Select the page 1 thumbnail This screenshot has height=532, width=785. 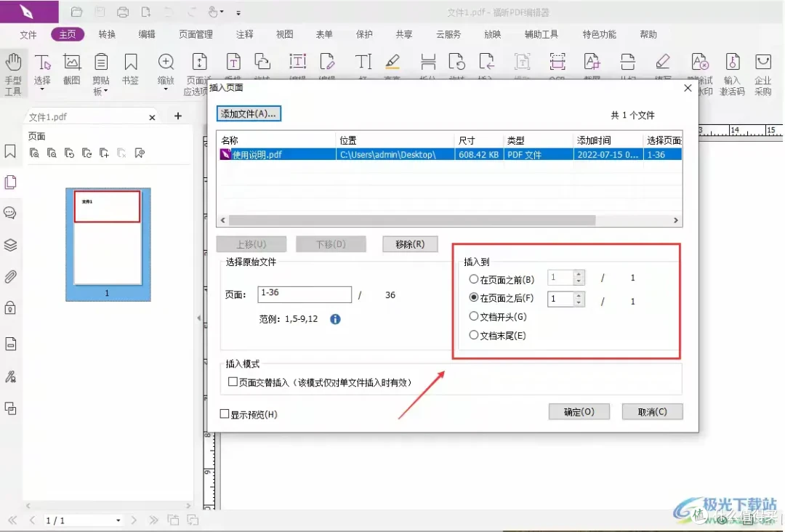pos(108,244)
